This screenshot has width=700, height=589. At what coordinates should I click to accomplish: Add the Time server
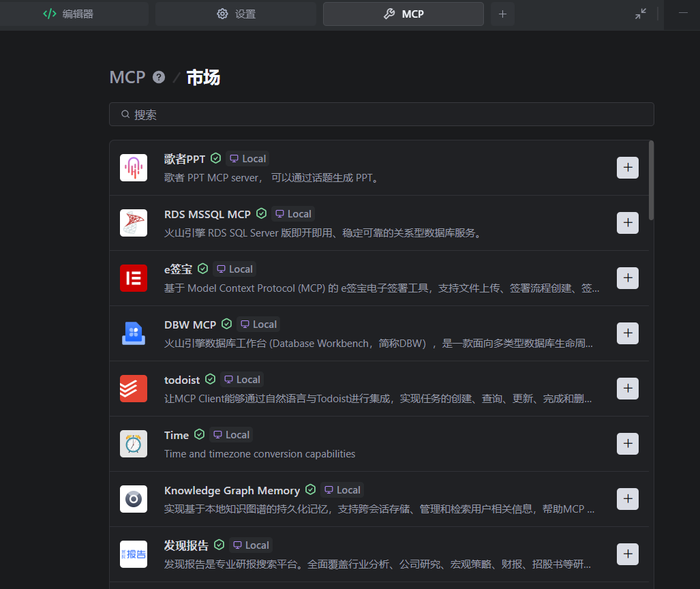pyautogui.click(x=628, y=444)
